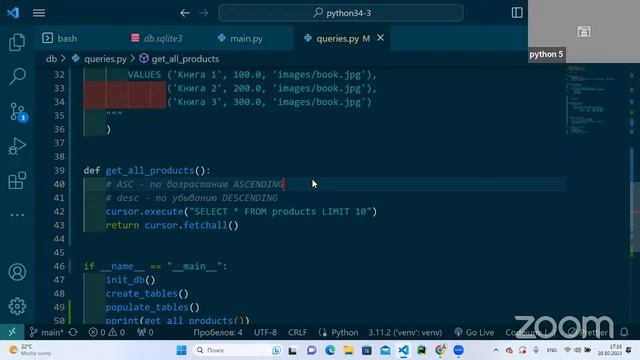Open Google Chrome from the taskbar
Image resolution: width=640 pixels, height=360 pixels.
coord(440,350)
